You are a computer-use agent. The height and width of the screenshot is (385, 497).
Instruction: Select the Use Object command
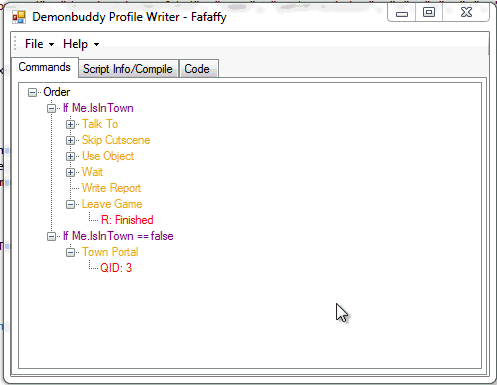tap(108, 156)
